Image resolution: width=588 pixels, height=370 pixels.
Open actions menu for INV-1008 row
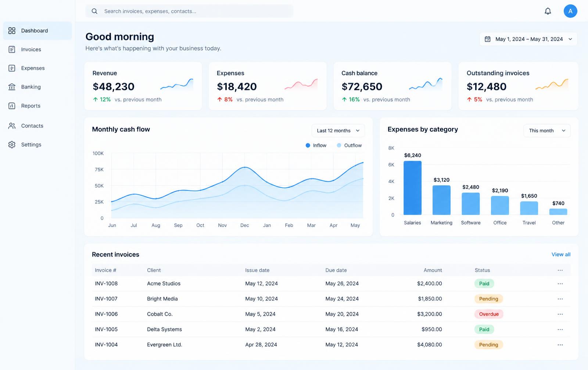(560, 284)
